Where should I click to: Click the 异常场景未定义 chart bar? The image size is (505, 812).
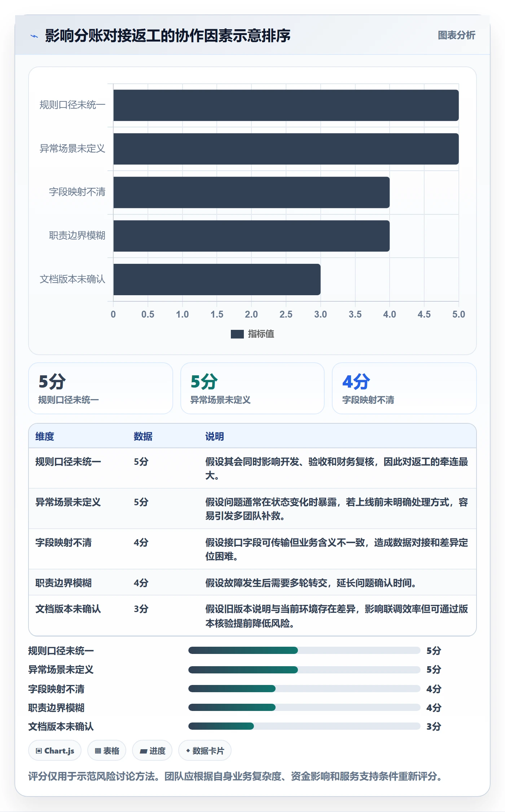coord(286,149)
